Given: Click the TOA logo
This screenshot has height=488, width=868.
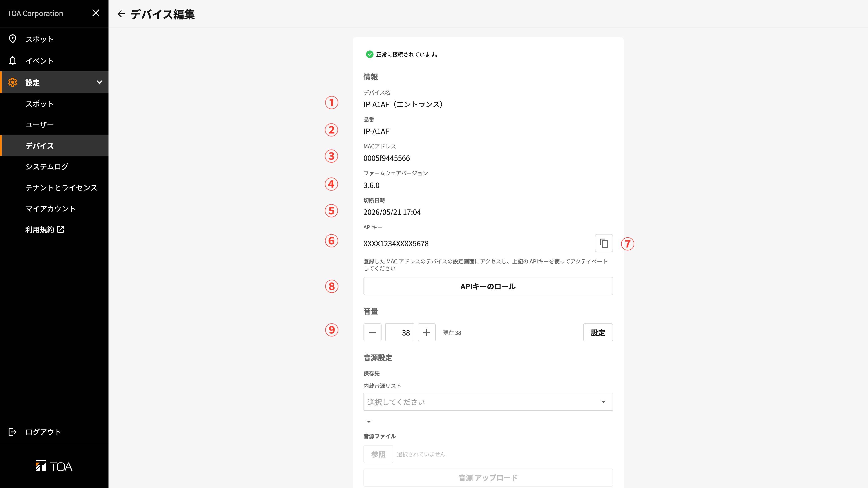Looking at the screenshot, I should pyautogui.click(x=54, y=466).
